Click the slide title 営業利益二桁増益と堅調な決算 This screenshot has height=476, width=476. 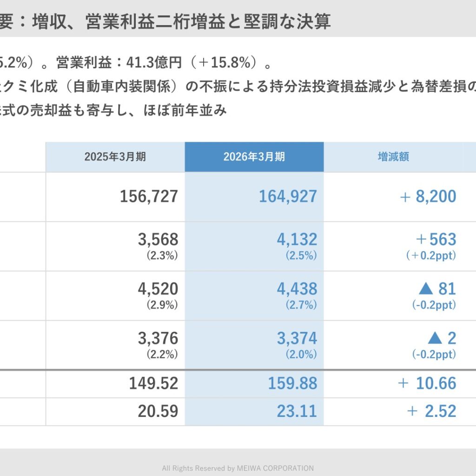pos(208,21)
